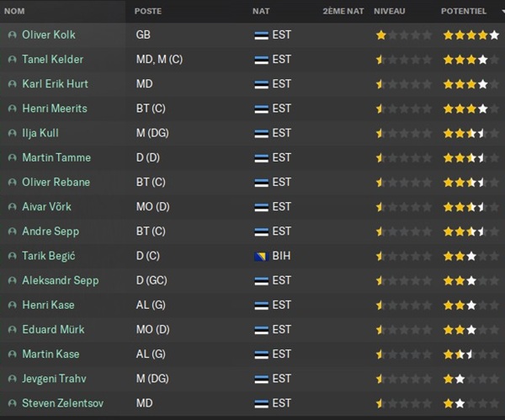The width and height of the screenshot is (505, 420).
Task: Sort players by the NIVEAU column
Action: point(389,12)
